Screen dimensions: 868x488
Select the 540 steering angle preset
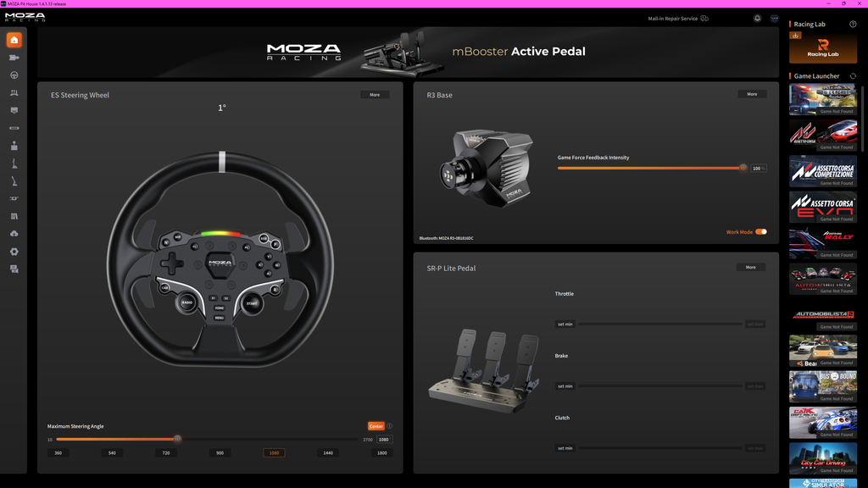[x=112, y=452]
